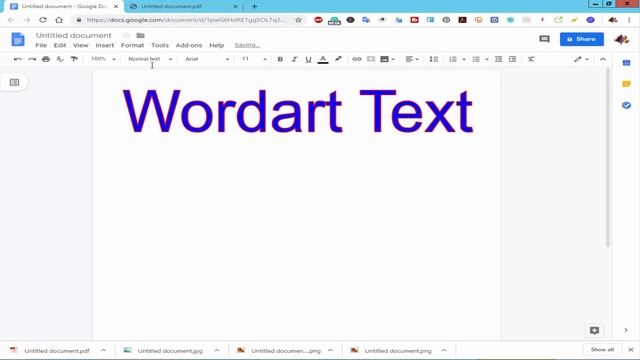The height and width of the screenshot is (360, 640).
Task: Open the Format menu
Action: [133, 45]
